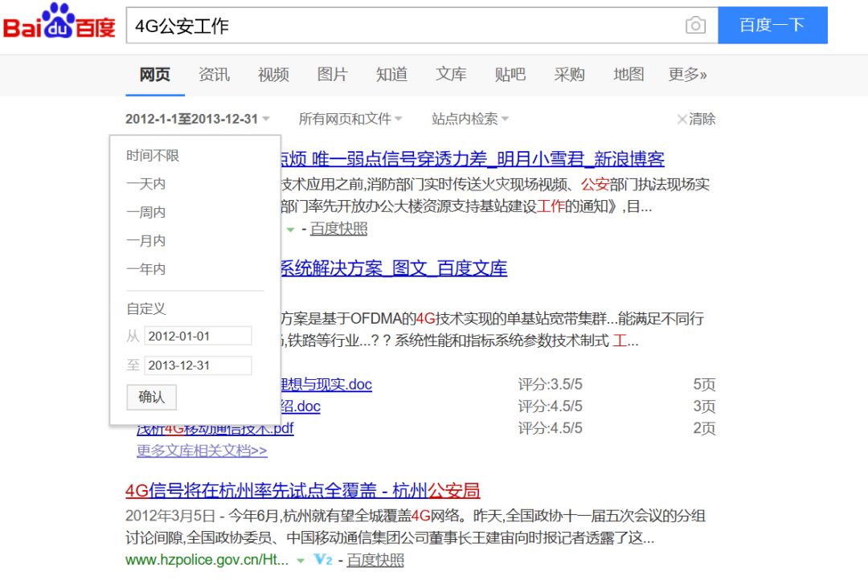This screenshot has width=868, height=588.
Task: Go to the 文库 tab
Action: tap(451, 75)
